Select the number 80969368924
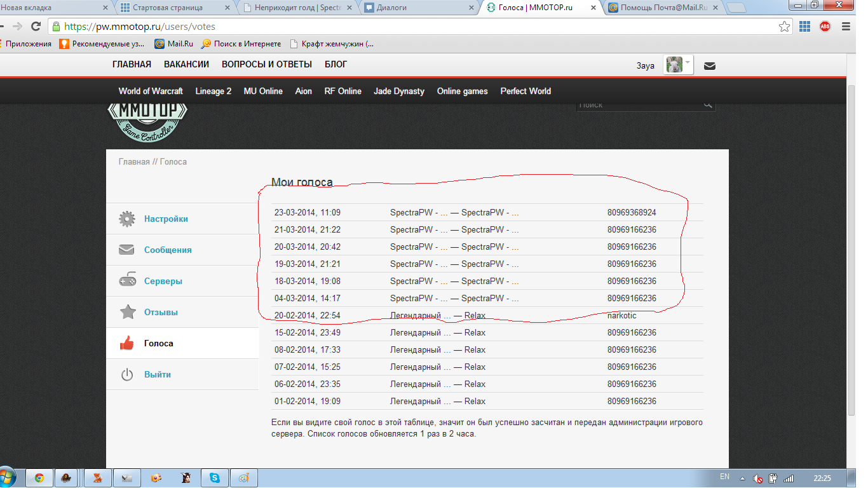 pyautogui.click(x=632, y=212)
